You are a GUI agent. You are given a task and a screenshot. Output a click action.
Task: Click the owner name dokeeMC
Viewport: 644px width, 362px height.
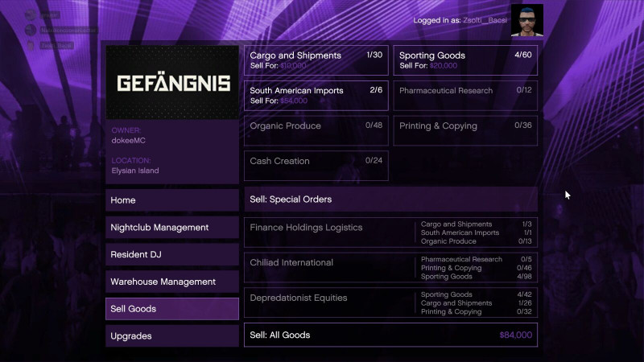pos(129,140)
